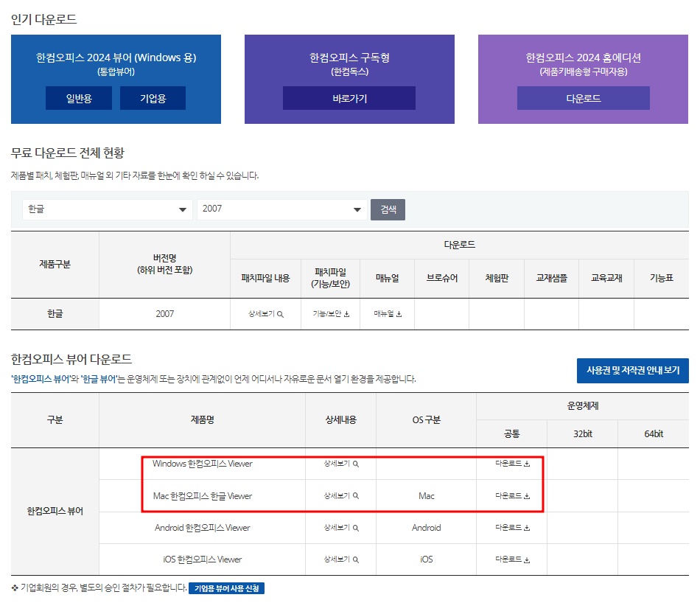Image resolution: width=700 pixels, height=603 pixels.
Task: Click 기업용 뷰어 사용 신청 button
Action: 226,588
